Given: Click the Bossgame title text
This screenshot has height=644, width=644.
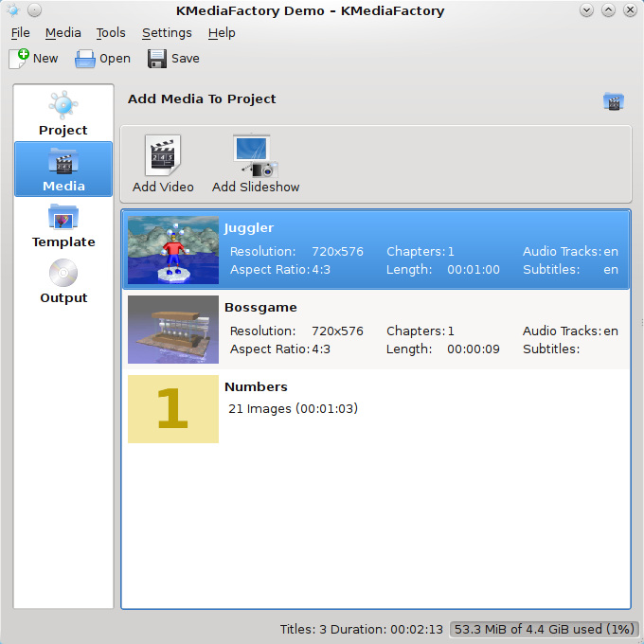Looking at the screenshot, I should [260, 307].
